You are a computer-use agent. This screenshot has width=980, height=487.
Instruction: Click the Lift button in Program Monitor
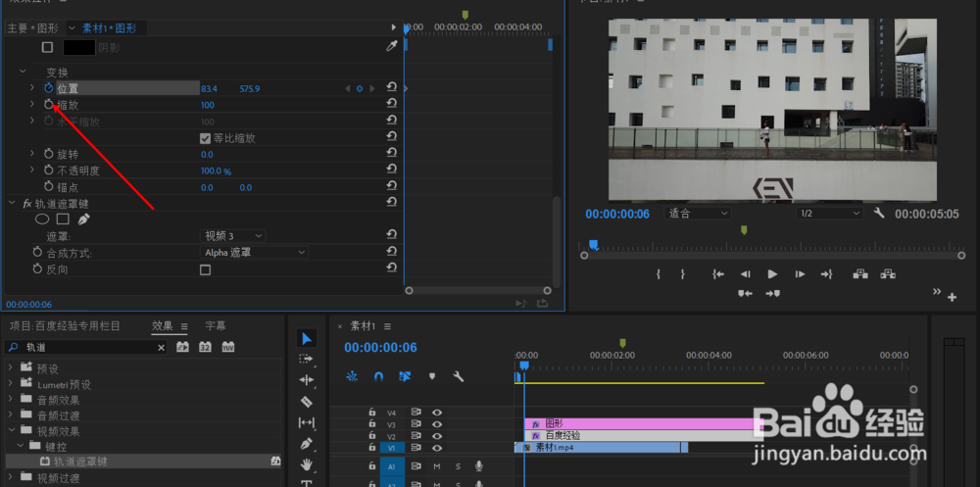[x=860, y=273]
